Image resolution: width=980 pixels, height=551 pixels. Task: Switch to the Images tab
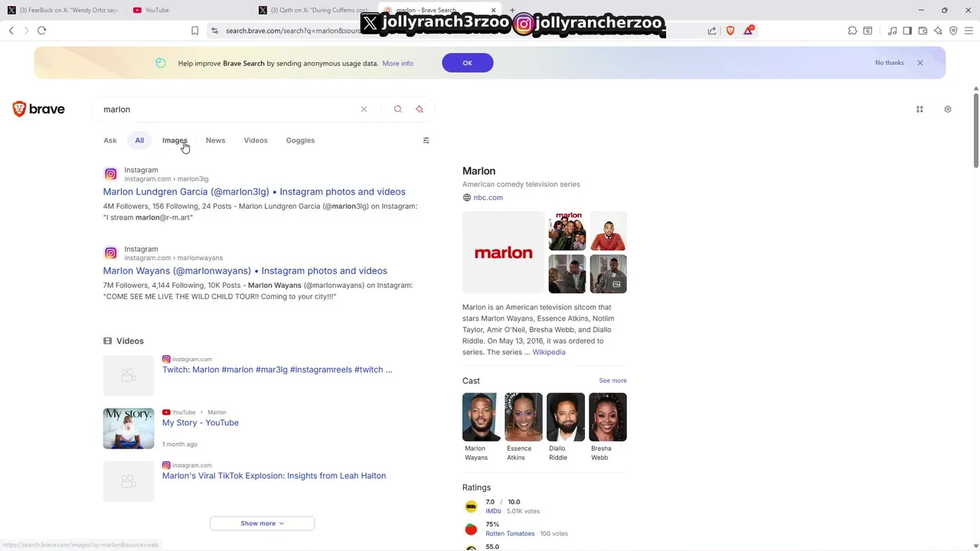(175, 140)
